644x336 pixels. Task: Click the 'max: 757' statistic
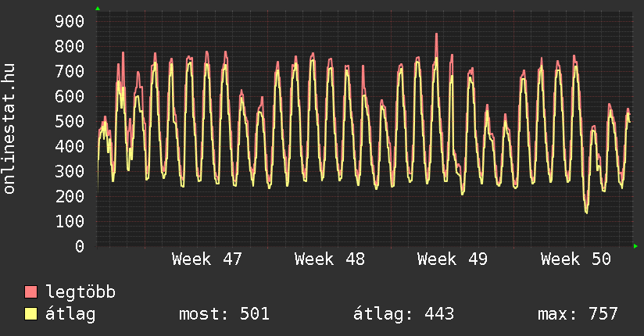click(x=578, y=315)
